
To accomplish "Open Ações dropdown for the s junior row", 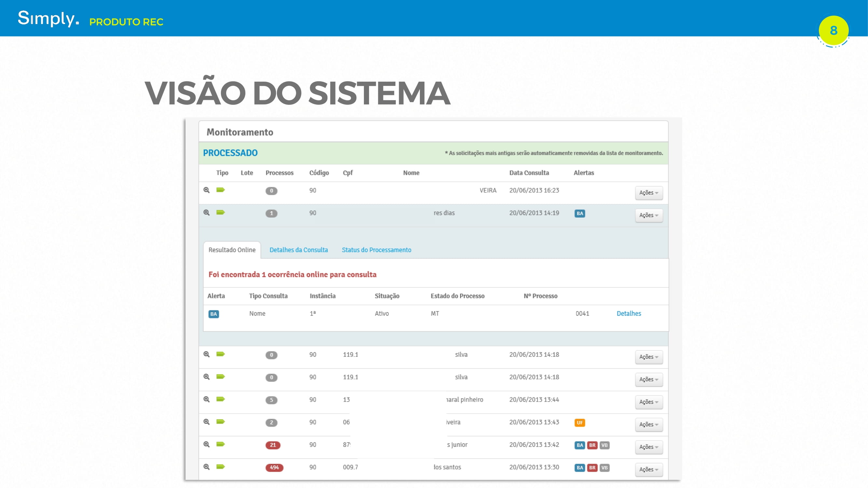I will [649, 447].
